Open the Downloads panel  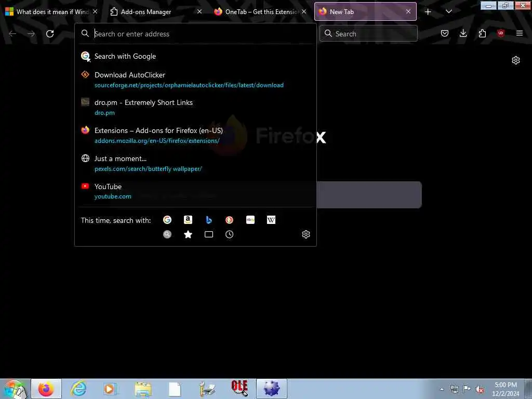coord(463,33)
